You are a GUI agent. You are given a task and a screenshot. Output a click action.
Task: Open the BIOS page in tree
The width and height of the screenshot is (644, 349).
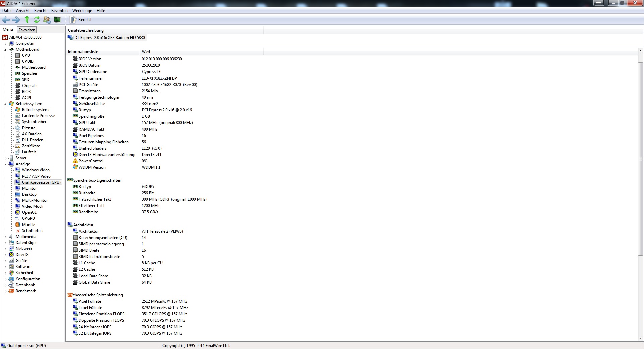point(26,92)
